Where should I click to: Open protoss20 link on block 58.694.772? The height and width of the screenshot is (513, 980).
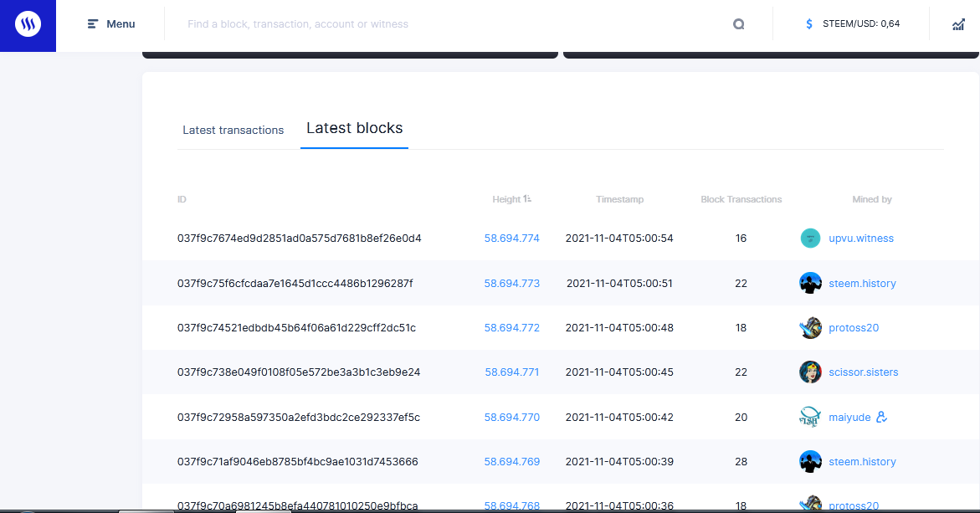(x=854, y=327)
